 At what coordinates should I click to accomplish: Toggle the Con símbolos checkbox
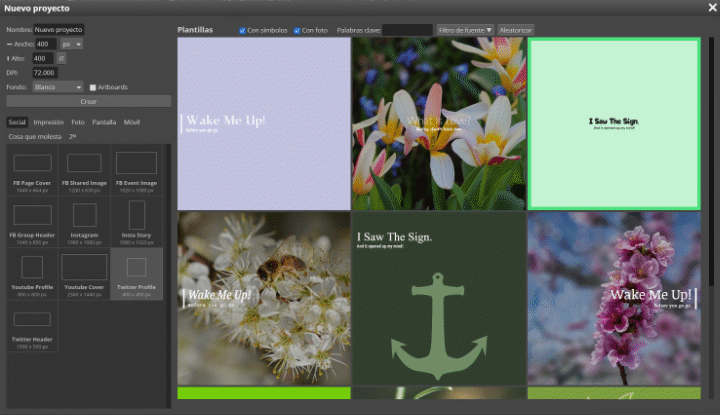tap(242, 31)
